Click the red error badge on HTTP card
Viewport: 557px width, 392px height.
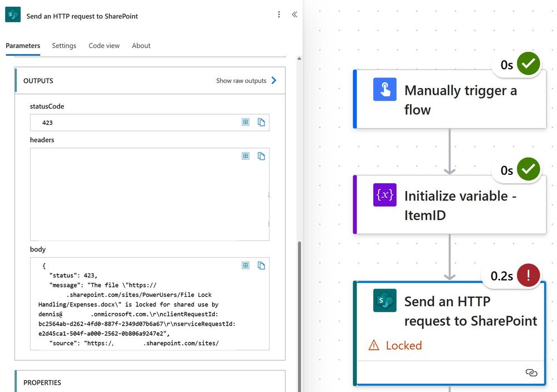click(x=529, y=275)
